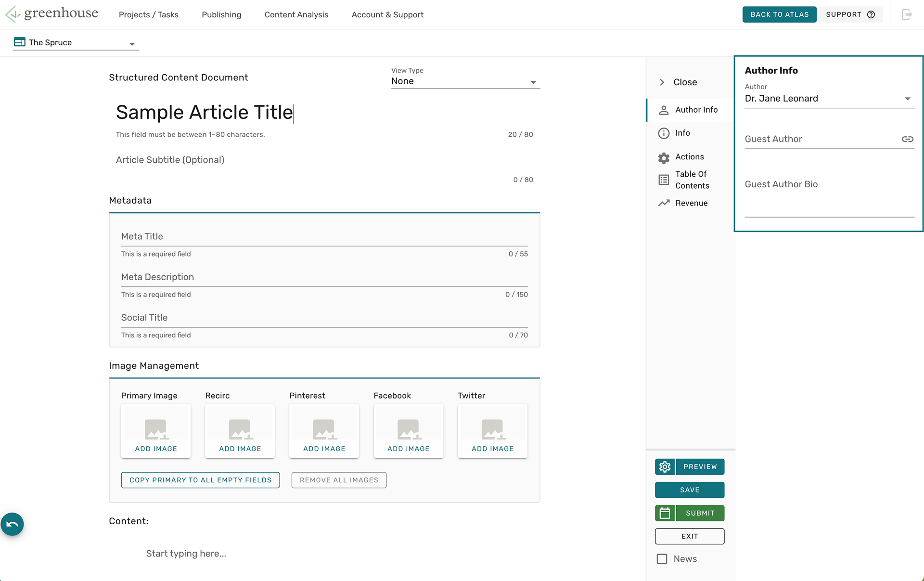This screenshot has height=581, width=924.
Task: Click Copy Primary to All Empty Fields
Action: (x=200, y=480)
